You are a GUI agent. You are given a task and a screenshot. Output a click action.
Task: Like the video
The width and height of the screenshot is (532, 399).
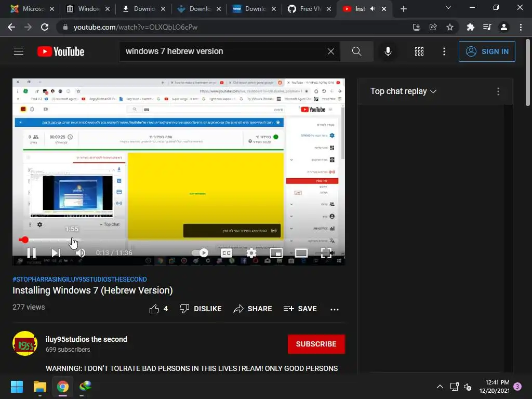pyautogui.click(x=158, y=309)
